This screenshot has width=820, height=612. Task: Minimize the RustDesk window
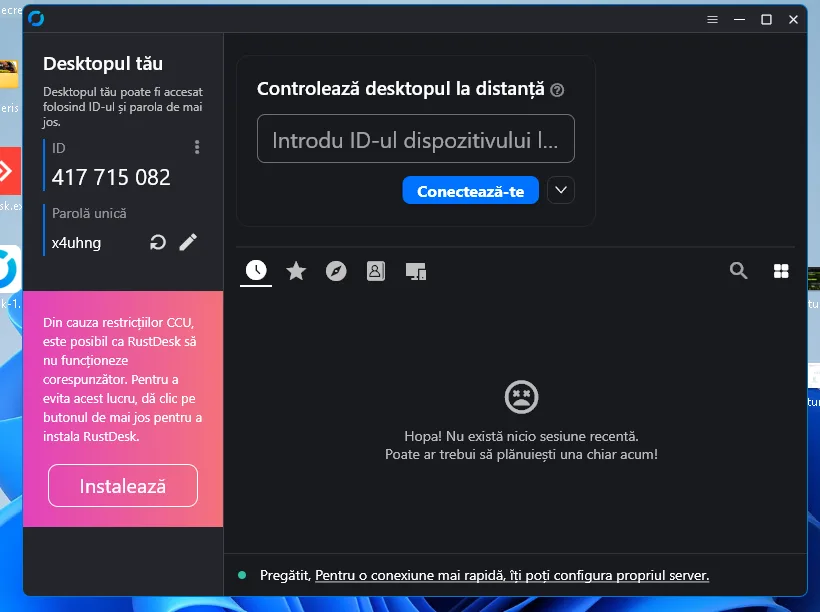[x=739, y=19]
